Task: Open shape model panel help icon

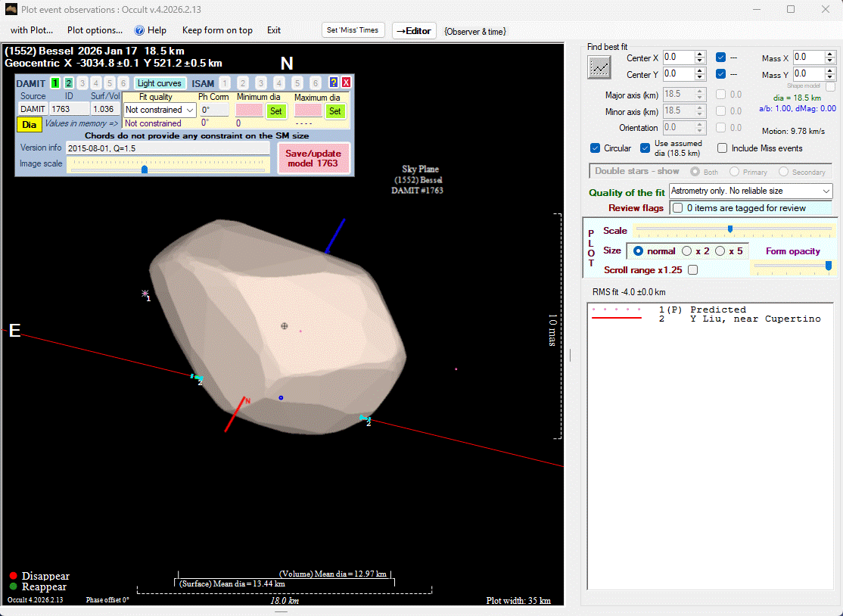Action: click(333, 83)
